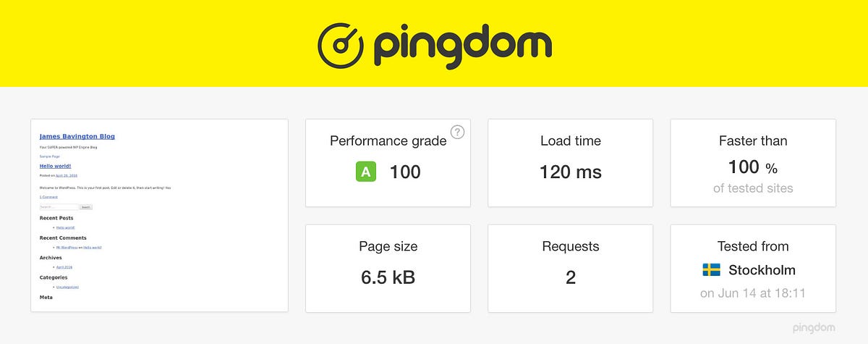Screen dimensions: 868x344
Task: Select the Load time 120 ms card
Action: click(x=571, y=163)
